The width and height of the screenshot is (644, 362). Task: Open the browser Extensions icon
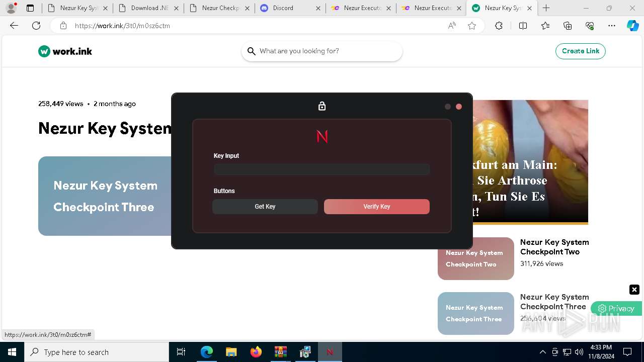tap(499, 26)
